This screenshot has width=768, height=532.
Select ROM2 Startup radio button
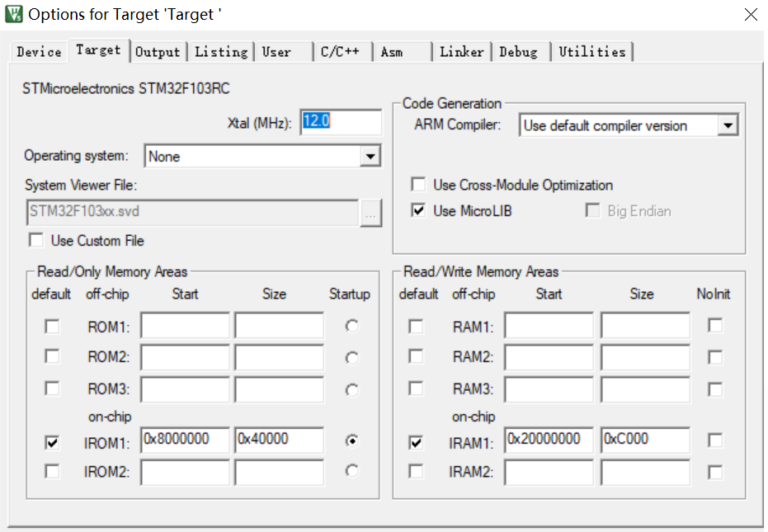pyautogui.click(x=351, y=358)
